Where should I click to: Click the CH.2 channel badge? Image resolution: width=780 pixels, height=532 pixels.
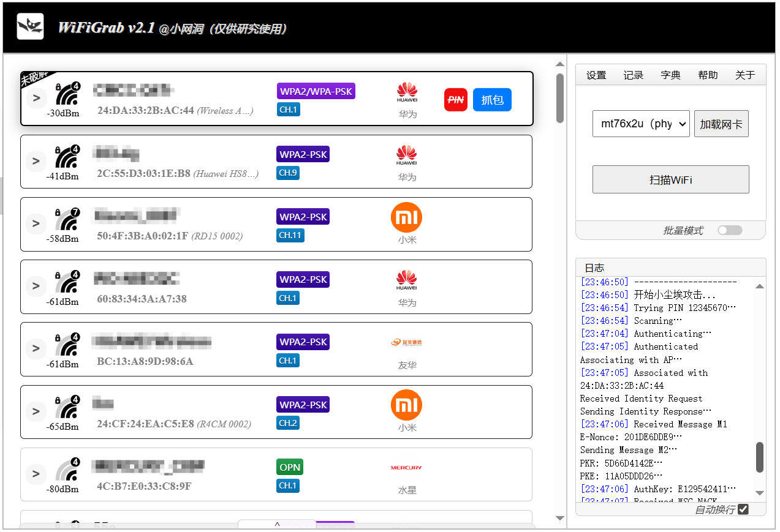pos(288,423)
